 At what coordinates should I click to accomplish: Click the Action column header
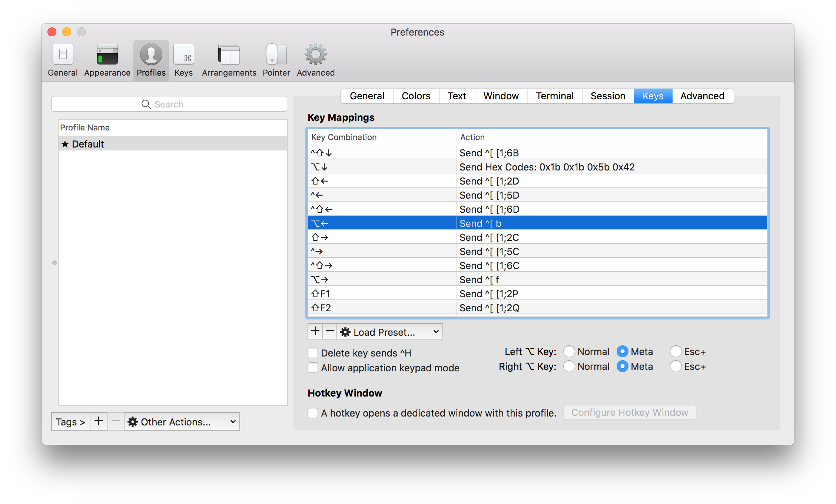tap(612, 137)
